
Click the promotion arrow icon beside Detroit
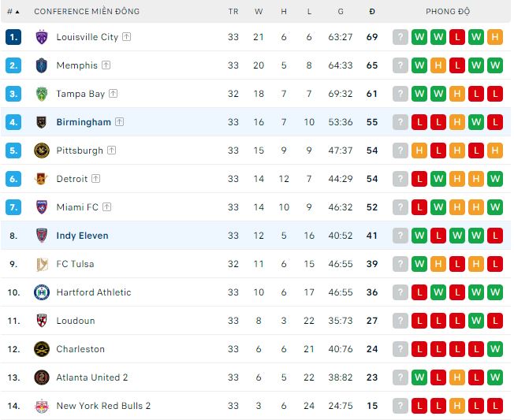(95, 179)
